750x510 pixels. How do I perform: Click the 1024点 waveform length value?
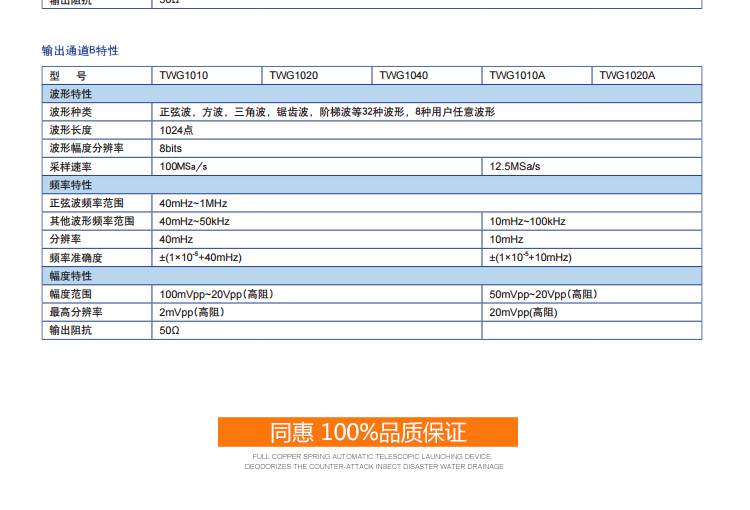176,130
